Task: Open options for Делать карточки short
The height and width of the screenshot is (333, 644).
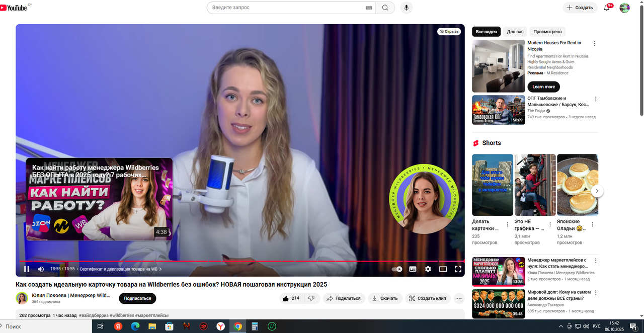Action: tap(508, 224)
